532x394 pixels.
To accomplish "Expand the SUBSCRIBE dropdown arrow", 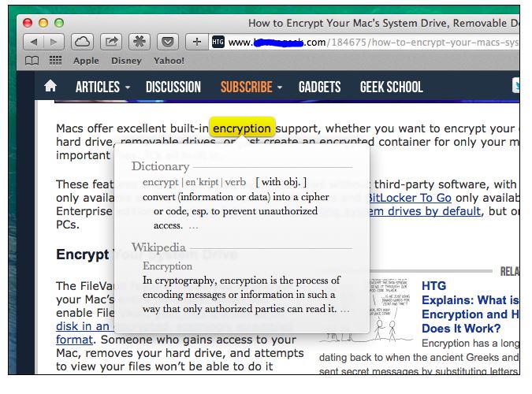I will point(280,87).
